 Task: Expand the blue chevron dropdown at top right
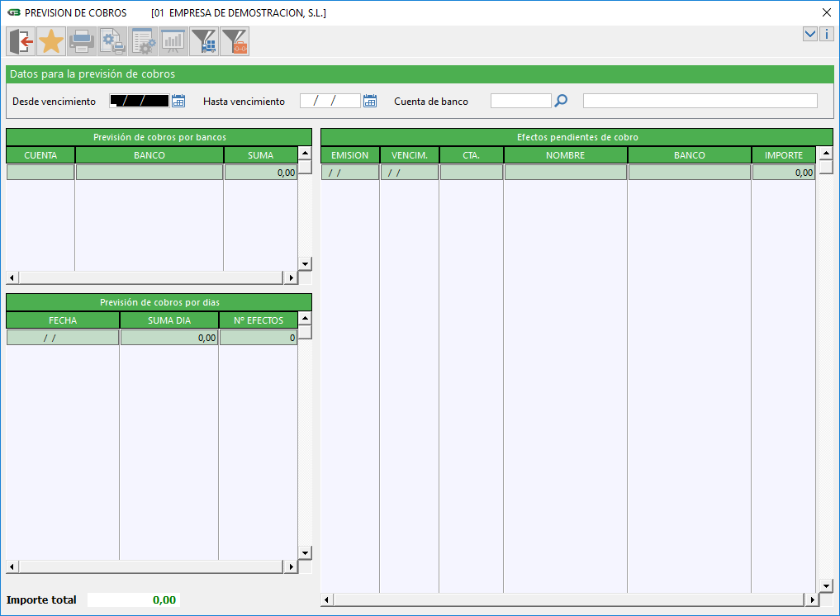(x=810, y=34)
